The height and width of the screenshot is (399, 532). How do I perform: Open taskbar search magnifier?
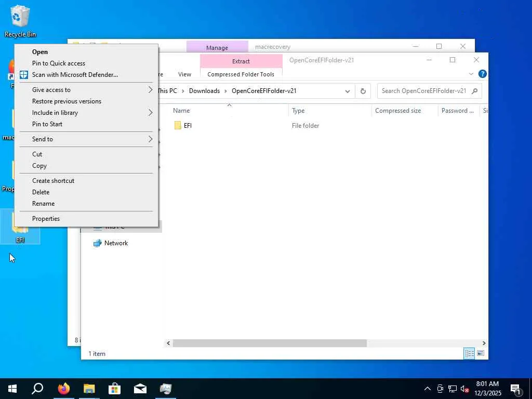[x=37, y=389]
